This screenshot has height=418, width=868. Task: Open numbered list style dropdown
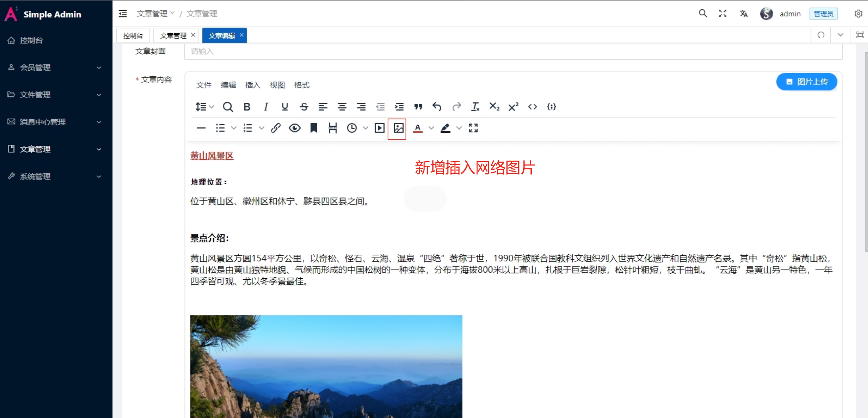click(x=262, y=128)
